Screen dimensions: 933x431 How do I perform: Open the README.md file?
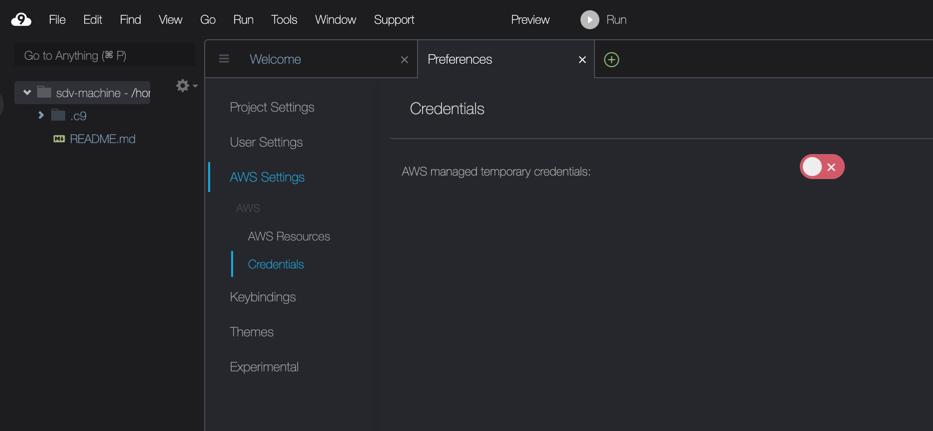pos(102,139)
